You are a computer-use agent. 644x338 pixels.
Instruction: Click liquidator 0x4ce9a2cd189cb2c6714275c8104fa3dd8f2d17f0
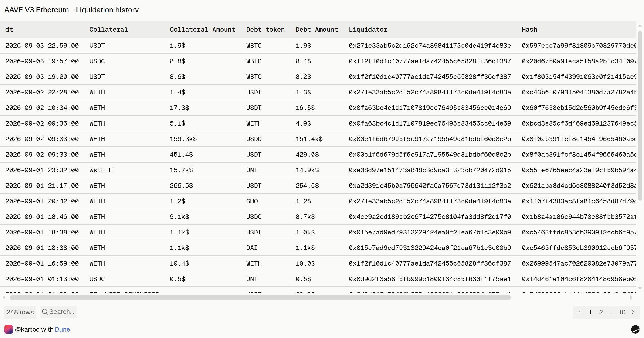click(430, 217)
